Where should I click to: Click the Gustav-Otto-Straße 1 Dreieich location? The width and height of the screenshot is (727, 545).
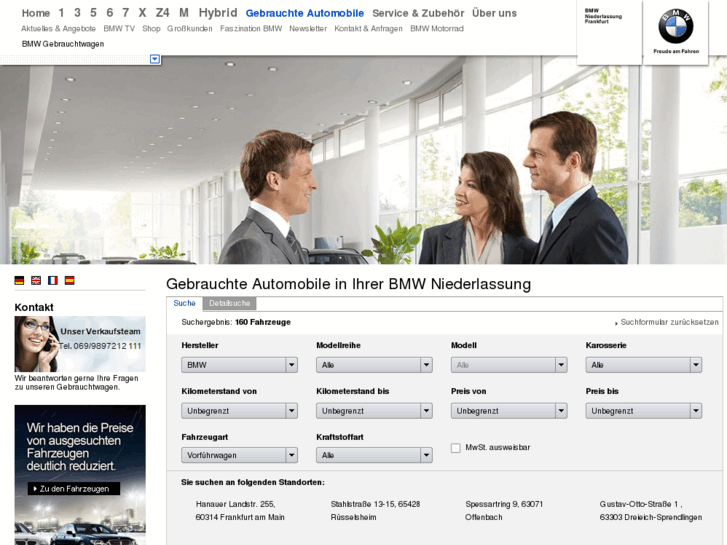tap(650, 511)
